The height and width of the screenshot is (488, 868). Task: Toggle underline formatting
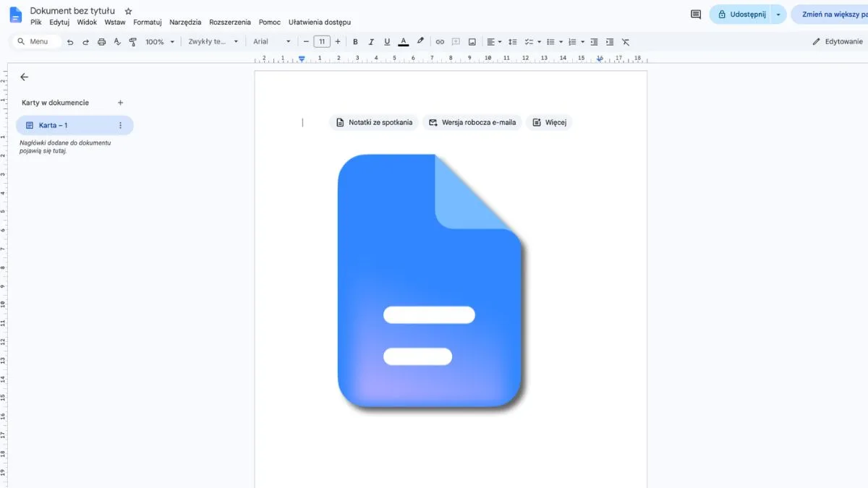pyautogui.click(x=387, y=42)
